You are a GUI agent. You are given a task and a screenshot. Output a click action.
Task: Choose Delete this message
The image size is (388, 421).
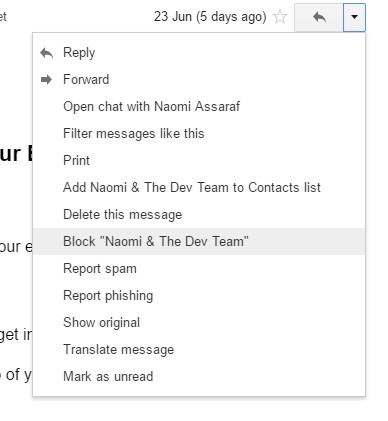point(199,215)
